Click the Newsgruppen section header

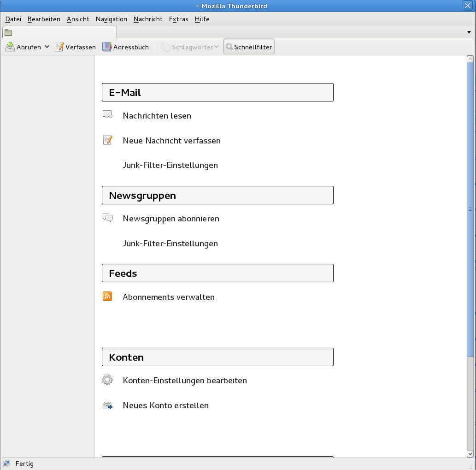(x=217, y=195)
